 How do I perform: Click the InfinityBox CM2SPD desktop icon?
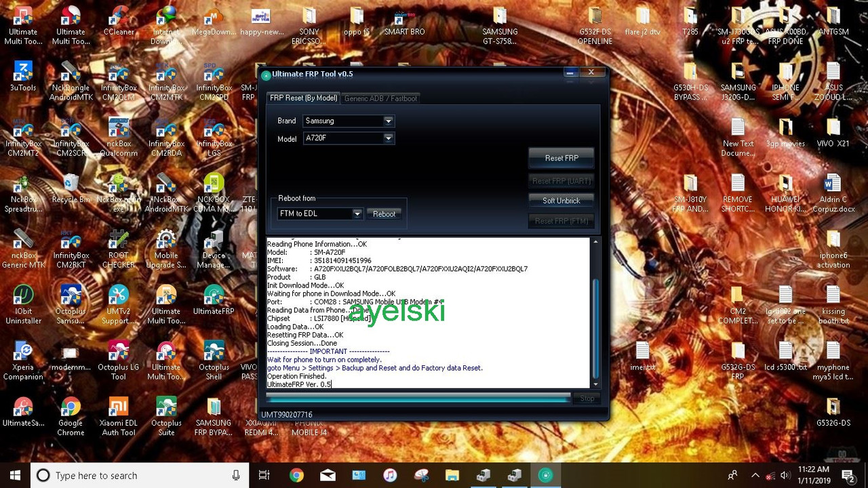coord(214,81)
